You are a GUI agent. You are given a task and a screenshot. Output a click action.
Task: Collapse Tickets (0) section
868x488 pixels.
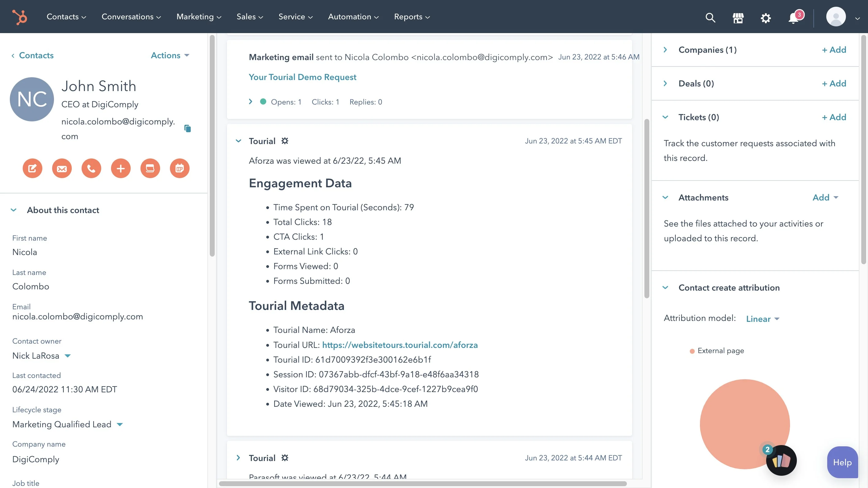click(665, 117)
